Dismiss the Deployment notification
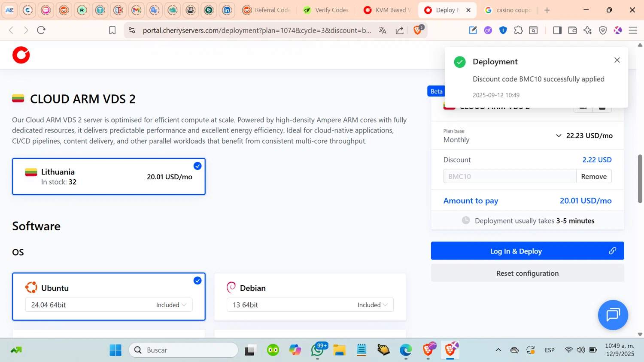 [617, 60]
